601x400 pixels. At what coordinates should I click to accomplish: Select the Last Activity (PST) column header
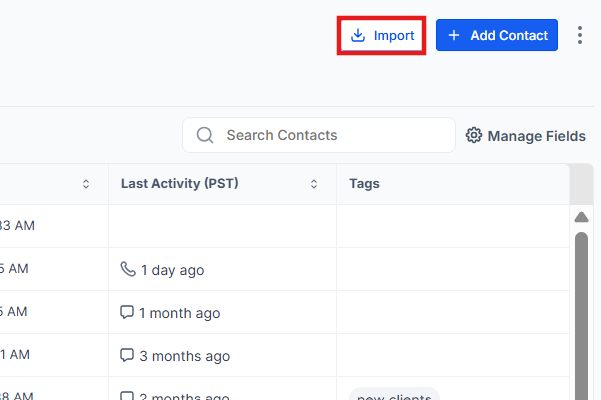pyautogui.click(x=179, y=184)
